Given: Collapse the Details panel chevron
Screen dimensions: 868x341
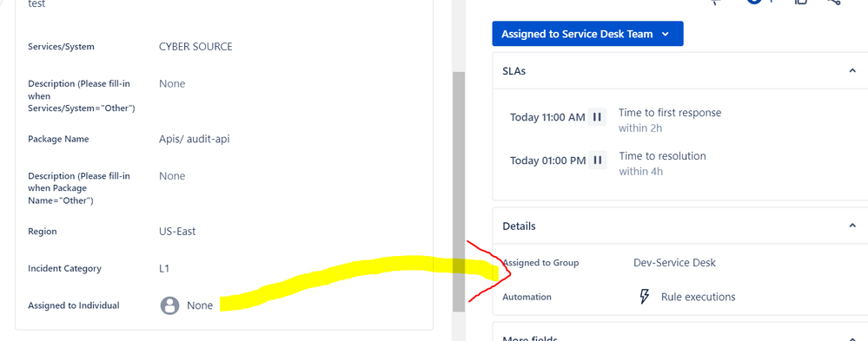Looking at the screenshot, I should point(852,226).
